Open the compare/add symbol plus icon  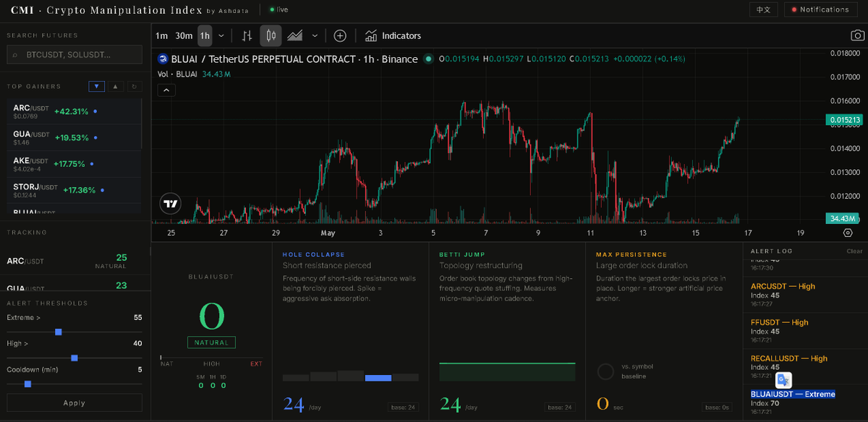[x=340, y=35]
